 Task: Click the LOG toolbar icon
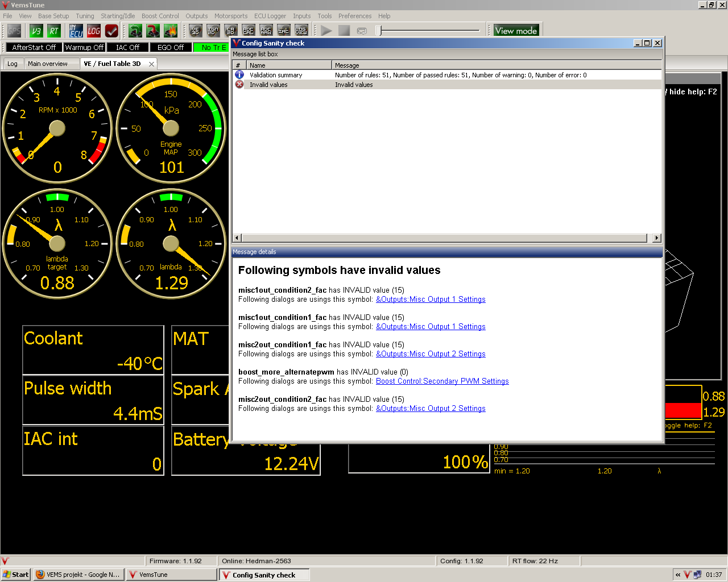pyautogui.click(x=94, y=31)
